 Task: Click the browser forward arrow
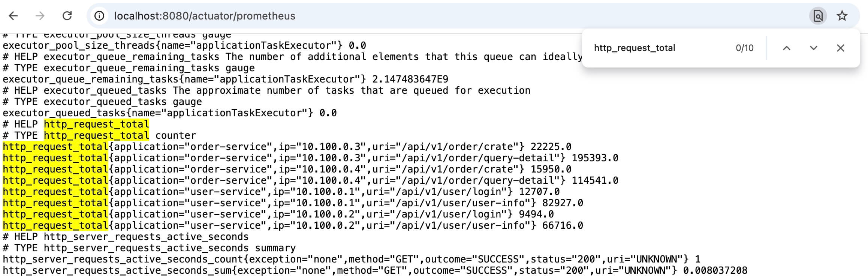pyautogui.click(x=40, y=16)
